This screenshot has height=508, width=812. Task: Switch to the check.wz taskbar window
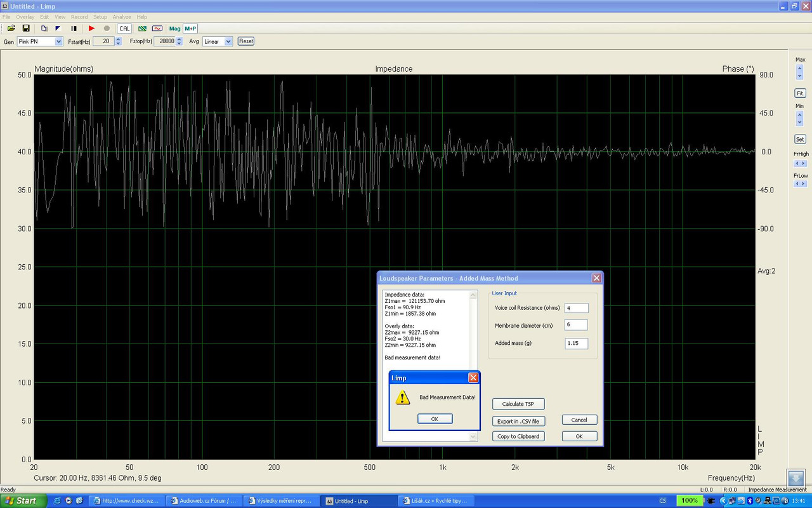(x=126, y=500)
